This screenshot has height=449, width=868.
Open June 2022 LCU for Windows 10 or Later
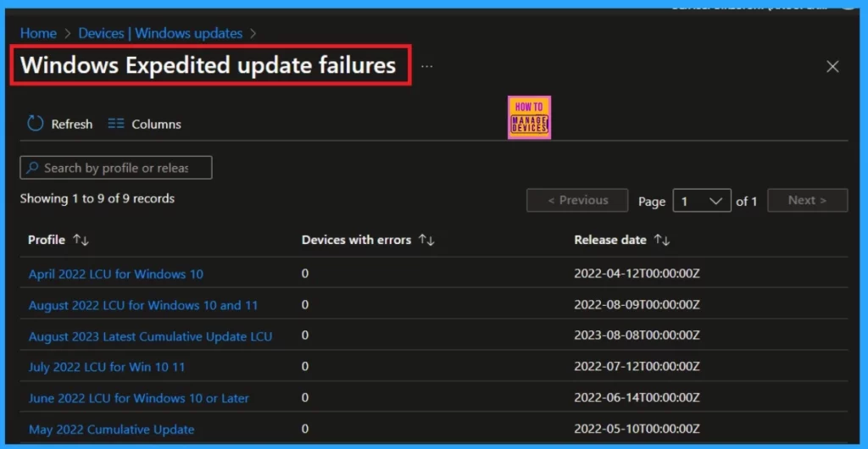click(x=139, y=398)
